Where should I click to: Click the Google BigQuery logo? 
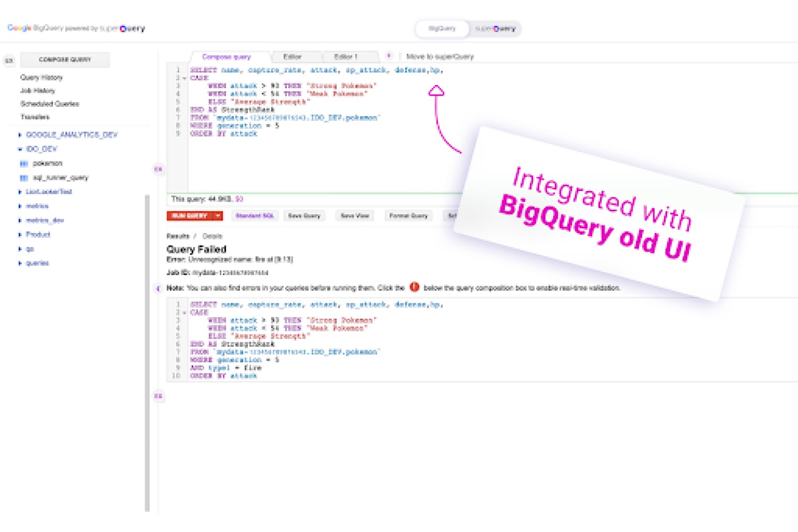pos(77,28)
